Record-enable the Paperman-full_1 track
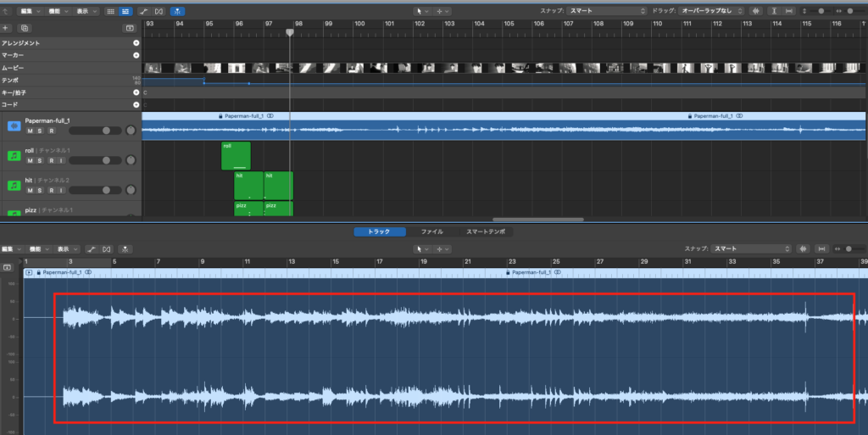Screen dimensions: 868x435 (x=51, y=131)
